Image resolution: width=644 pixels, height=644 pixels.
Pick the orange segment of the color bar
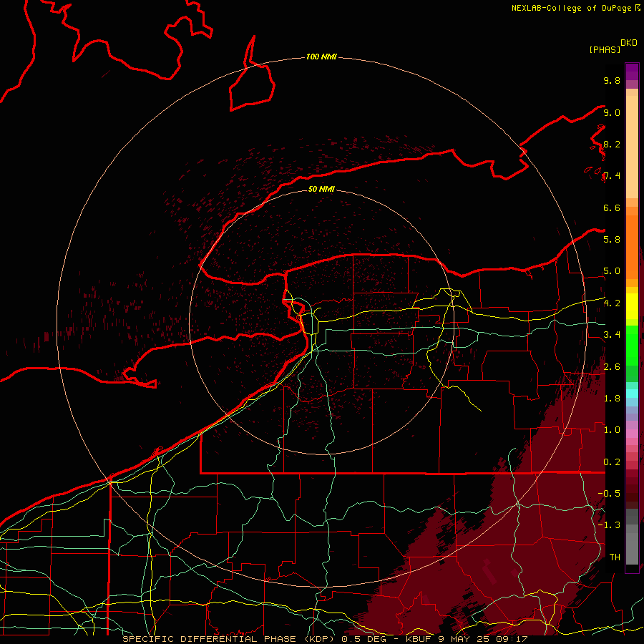(632, 247)
